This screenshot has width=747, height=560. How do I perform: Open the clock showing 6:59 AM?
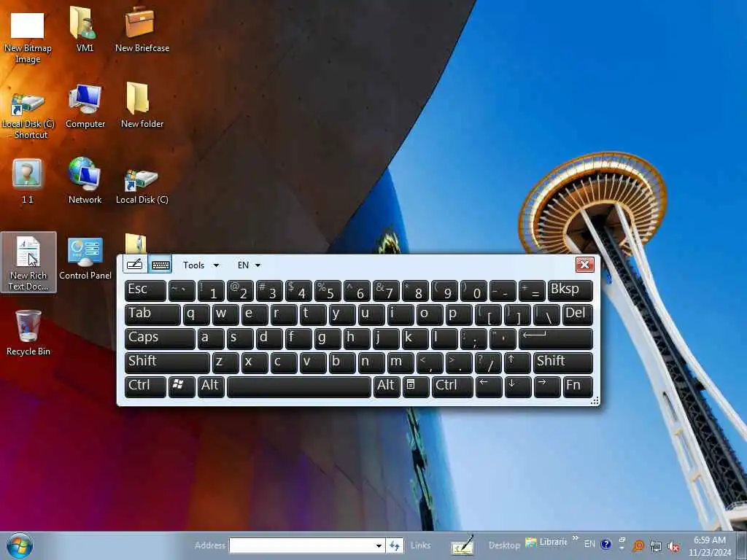[710, 546]
